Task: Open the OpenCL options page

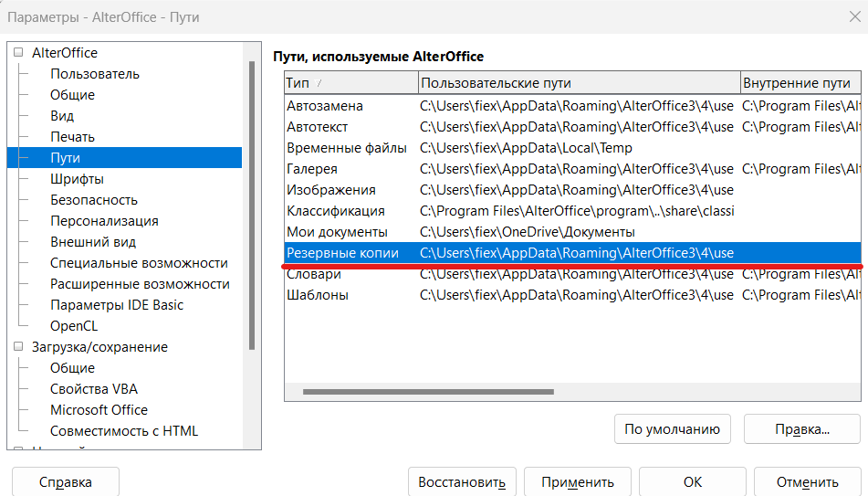Action: [x=74, y=326]
